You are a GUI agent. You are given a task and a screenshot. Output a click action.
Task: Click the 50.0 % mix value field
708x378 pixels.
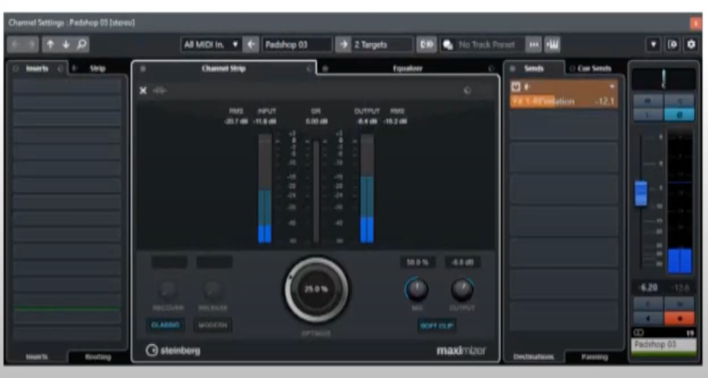[x=417, y=262]
